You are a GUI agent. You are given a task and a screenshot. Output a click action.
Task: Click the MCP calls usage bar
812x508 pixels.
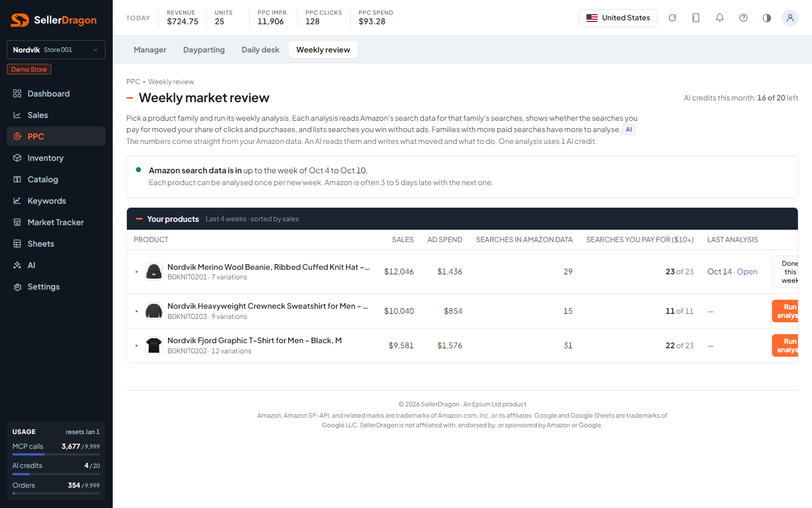tap(56, 454)
